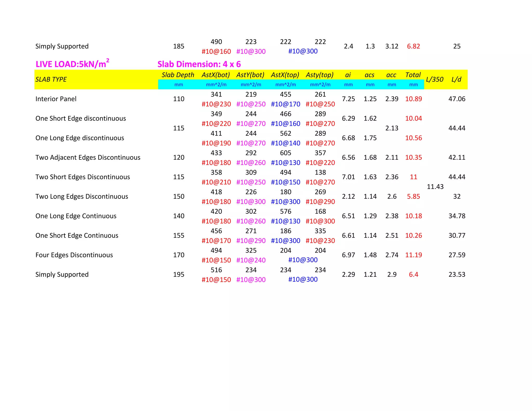Click the red total value 11.19

click(414, 255)
